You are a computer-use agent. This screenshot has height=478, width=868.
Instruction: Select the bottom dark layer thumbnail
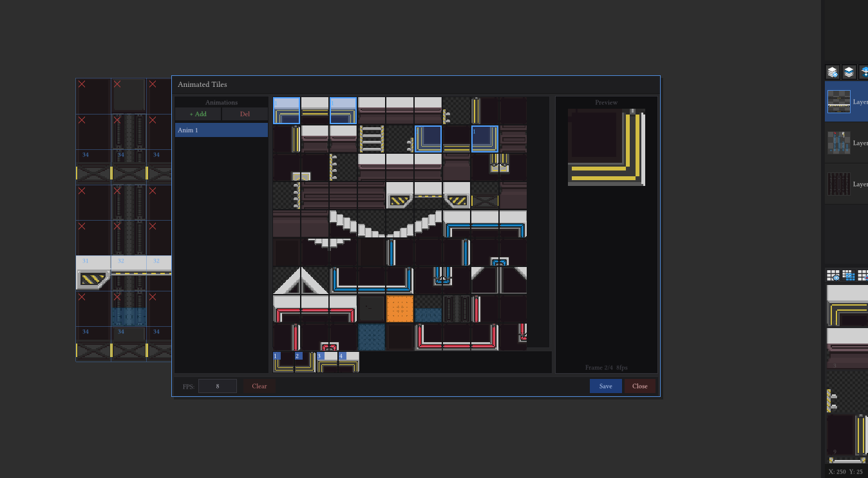point(838,184)
